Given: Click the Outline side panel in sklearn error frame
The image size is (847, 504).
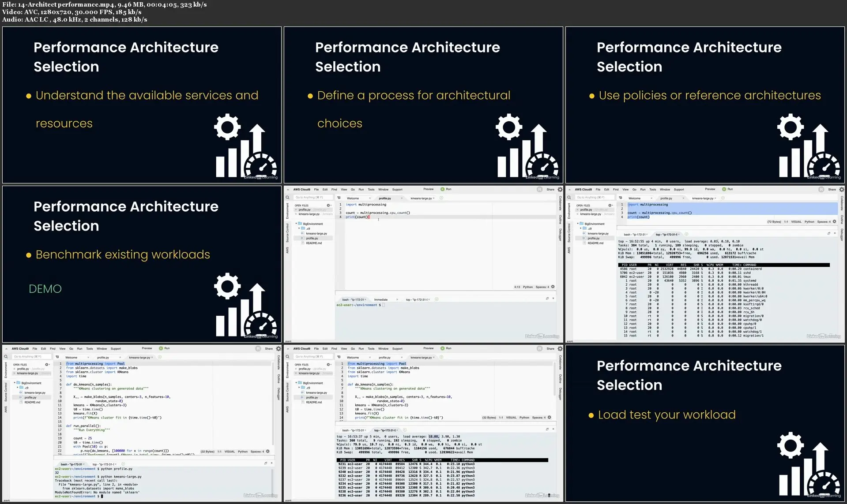Looking at the screenshot, I should (279, 379).
